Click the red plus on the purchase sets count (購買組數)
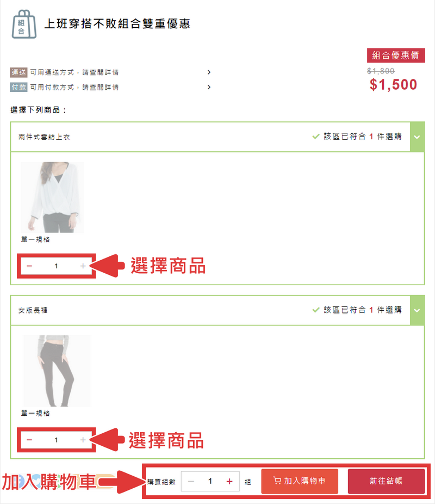Image resolution: width=435 pixels, height=504 pixels. (x=229, y=481)
